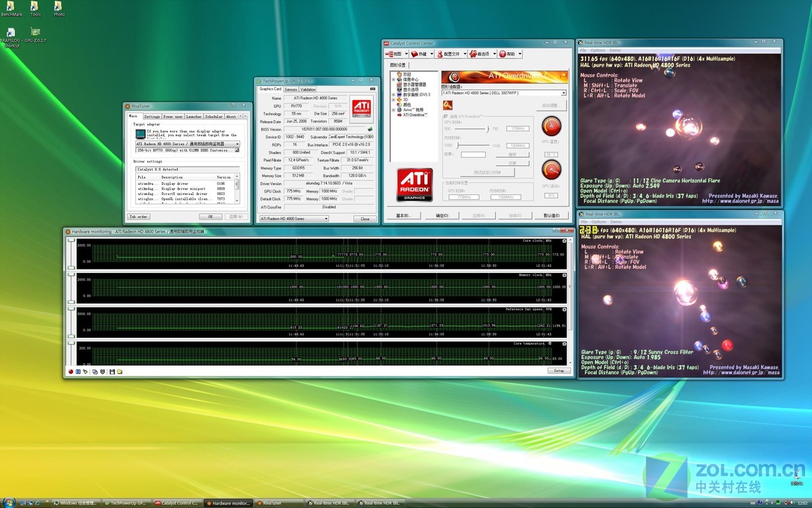The width and height of the screenshot is (812, 508).
Task: Click the Close button in GPU-Z
Action: click(365, 219)
